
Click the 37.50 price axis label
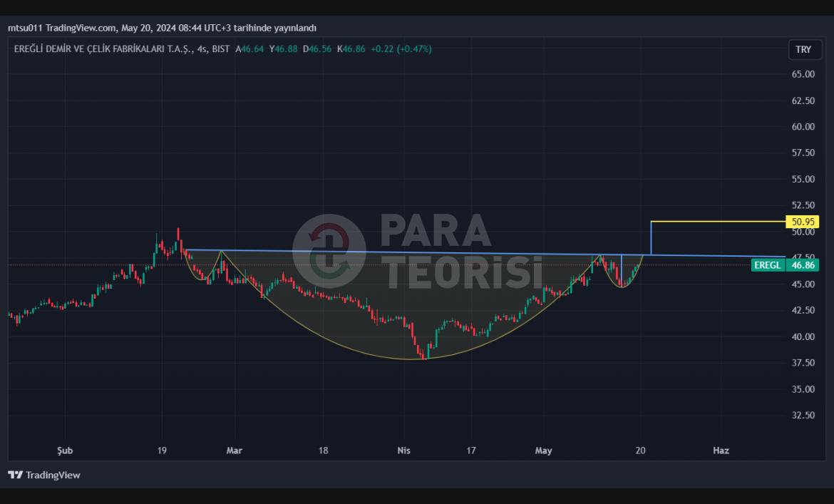[803, 363]
